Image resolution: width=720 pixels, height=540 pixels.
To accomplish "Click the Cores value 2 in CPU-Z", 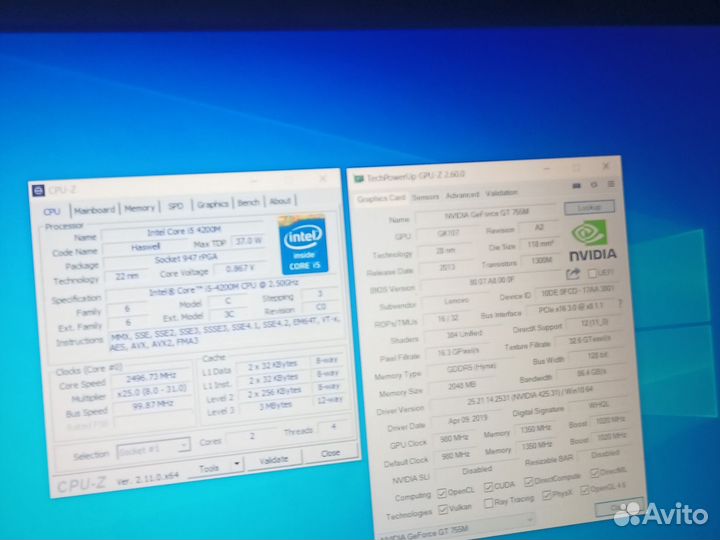I will click(252, 436).
